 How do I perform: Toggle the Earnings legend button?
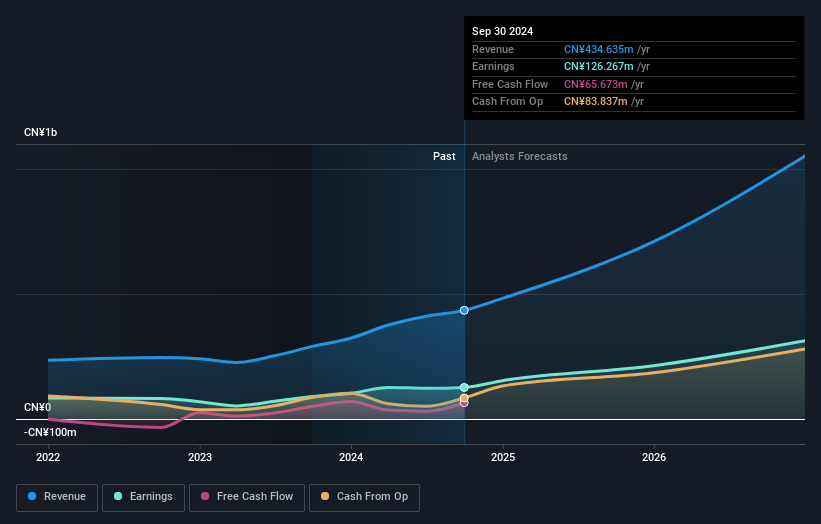coord(143,497)
